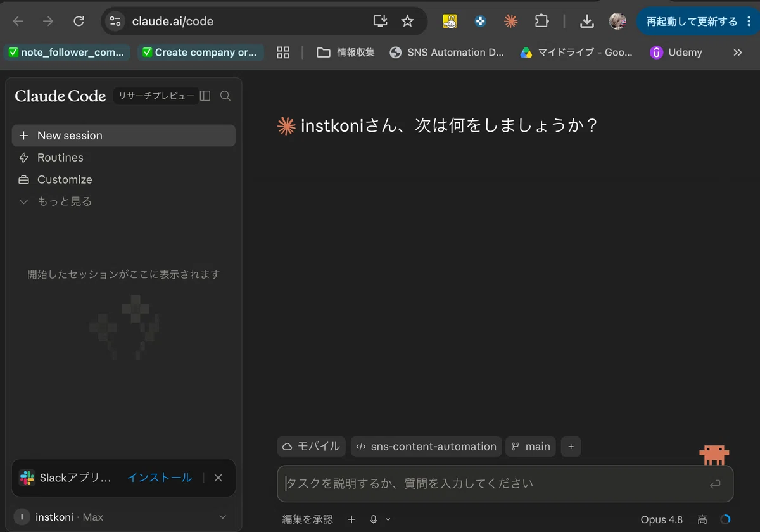Open the note_follower_com... bookmark
The image size is (760, 532).
(x=67, y=53)
